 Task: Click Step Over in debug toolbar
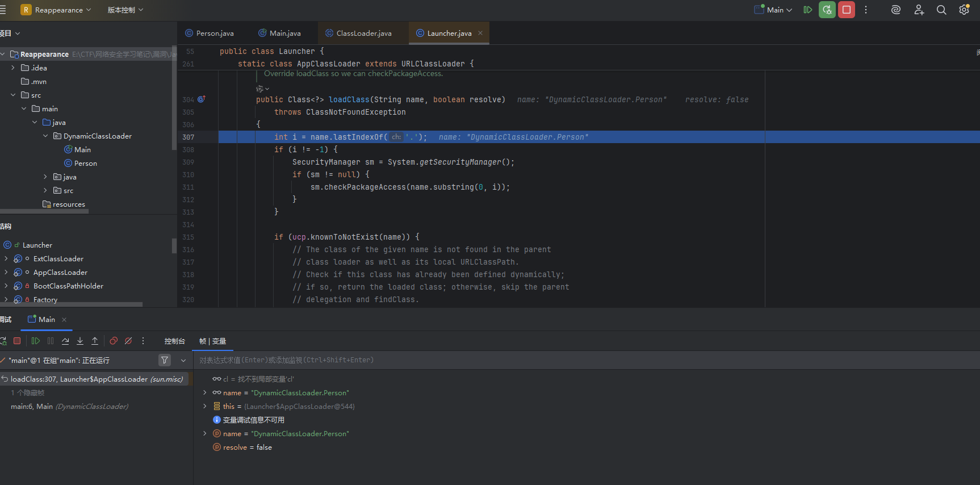pyautogui.click(x=65, y=341)
